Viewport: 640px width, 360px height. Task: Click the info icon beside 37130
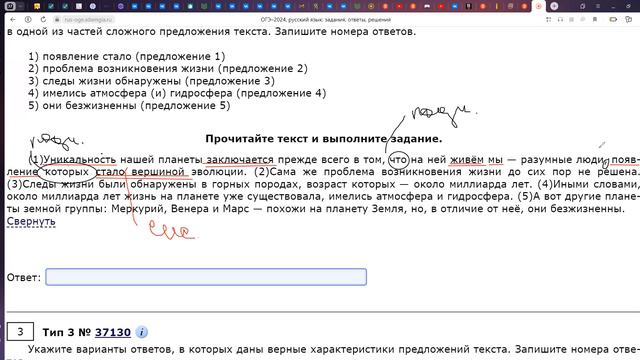point(142,332)
